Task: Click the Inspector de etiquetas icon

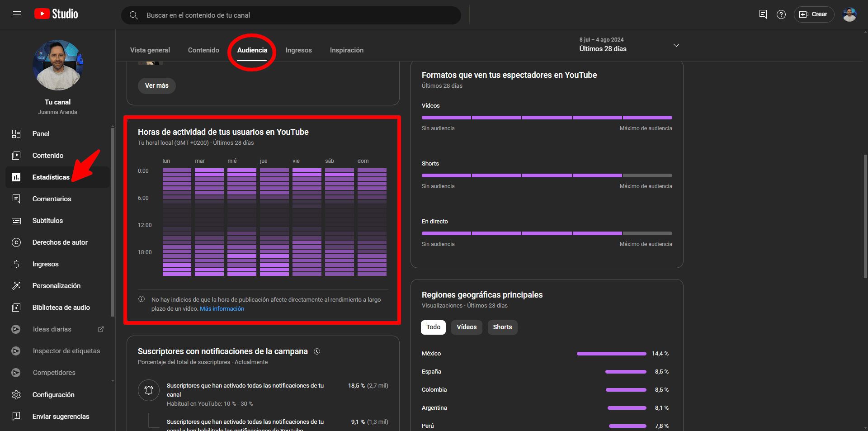Action: click(16, 351)
